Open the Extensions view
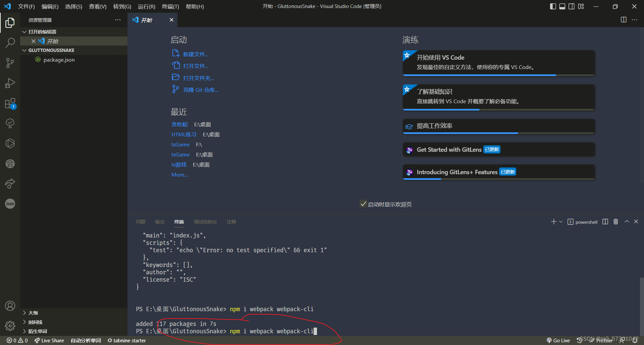 (10, 103)
